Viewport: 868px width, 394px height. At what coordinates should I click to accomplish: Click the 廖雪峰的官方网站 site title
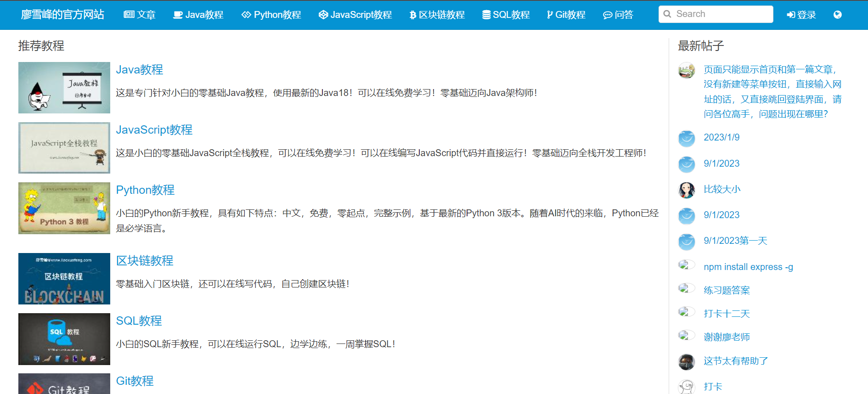click(x=62, y=15)
